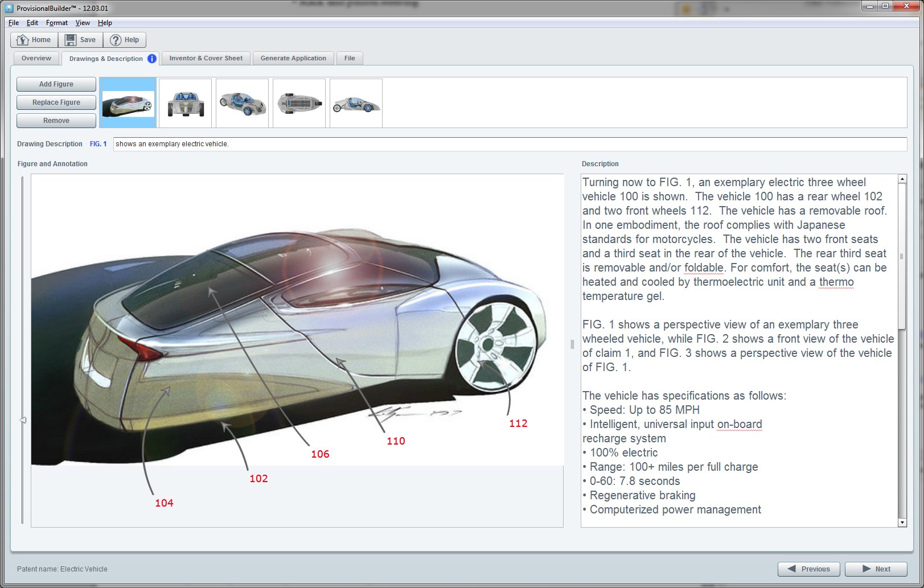Select the front view car thumbnail
The height and width of the screenshot is (588, 924).
(x=186, y=104)
